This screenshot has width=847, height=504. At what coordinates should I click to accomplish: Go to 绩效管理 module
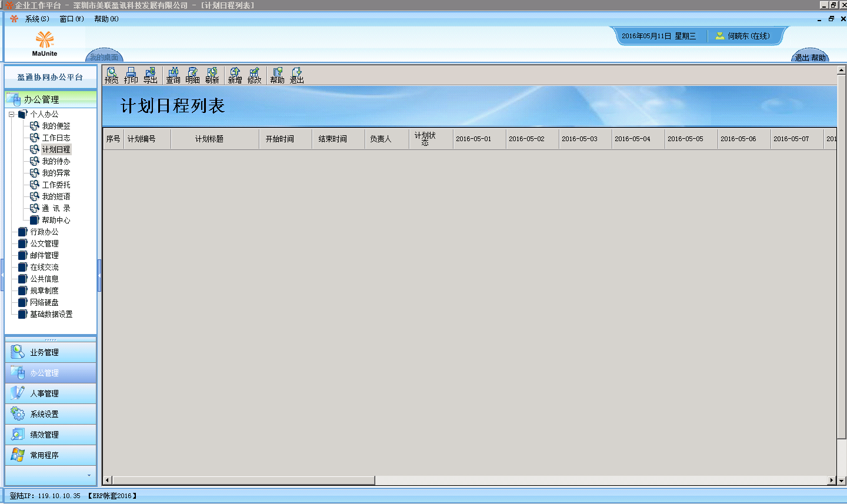pyautogui.click(x=51, y=435)
